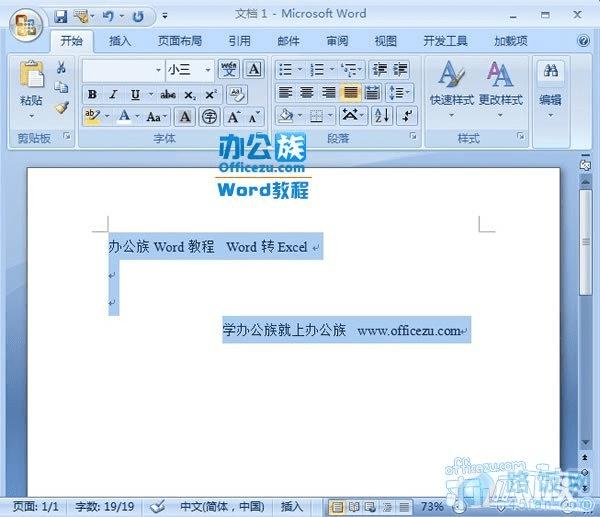Toggle strikethrough formatting
The image size is (600, 517).
168,95
